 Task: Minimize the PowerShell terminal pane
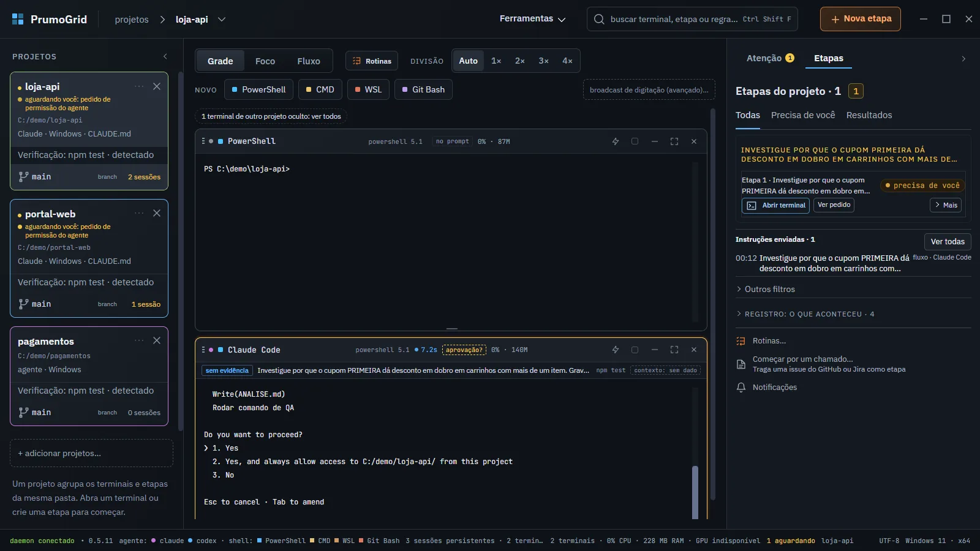point(655,141)
